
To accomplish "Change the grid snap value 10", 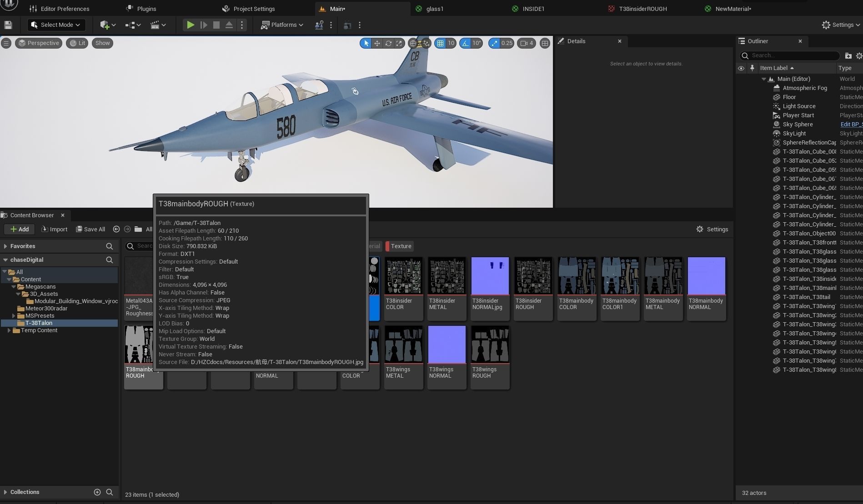I will click(451, 43).
